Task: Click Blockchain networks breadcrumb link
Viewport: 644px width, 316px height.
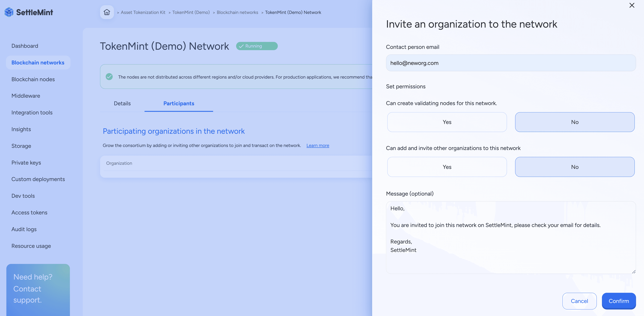Action: point(237,12)
